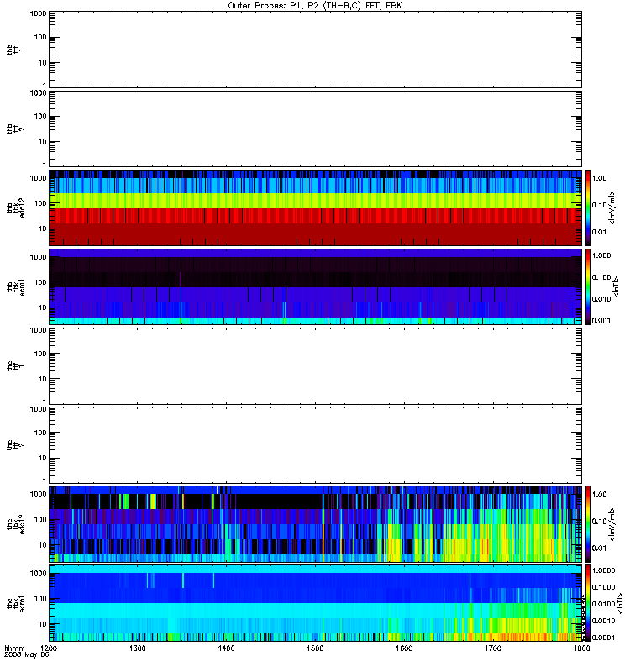The height and width of the screenshot is (672, 630).
Task: Click the '1600' time axis label
Action: click(404, 648)
